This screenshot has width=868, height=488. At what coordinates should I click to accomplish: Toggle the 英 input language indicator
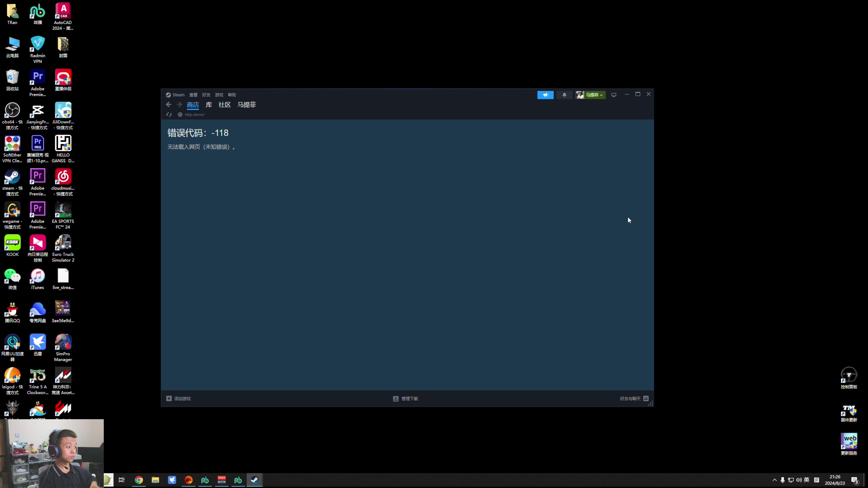[807, 480]
